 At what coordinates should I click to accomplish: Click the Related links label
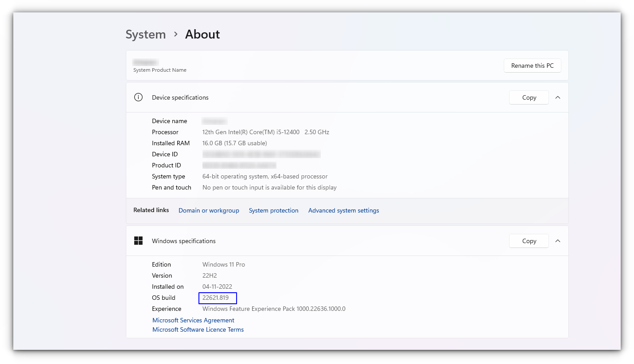pyautogui.click(x=151, y=210)
